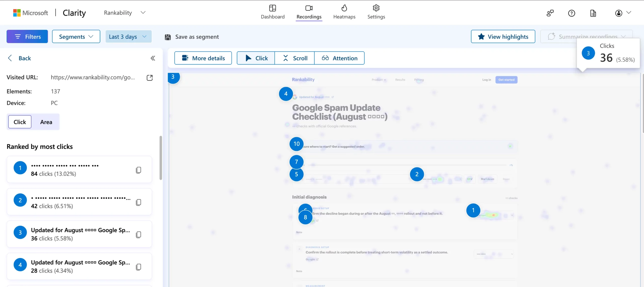Copy selector for the 28 clicks item

[138, 267]
